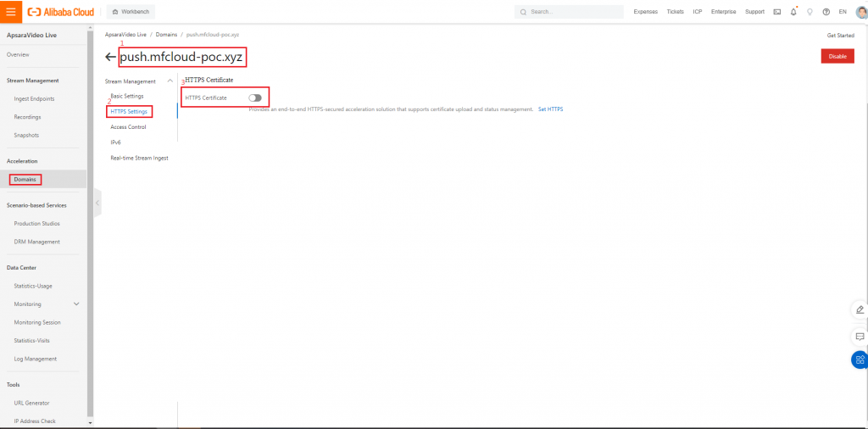Click the sidebar scroll down arrow

[90, 422]
